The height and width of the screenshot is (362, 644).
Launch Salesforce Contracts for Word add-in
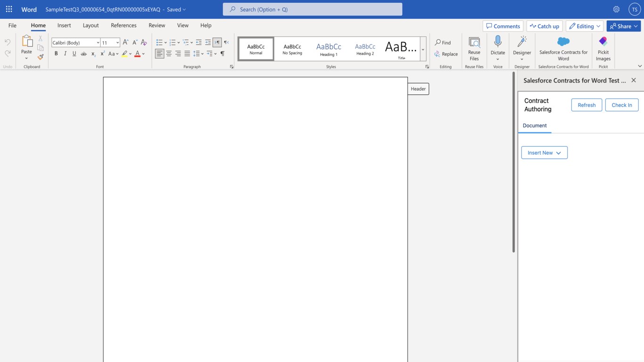563,49
